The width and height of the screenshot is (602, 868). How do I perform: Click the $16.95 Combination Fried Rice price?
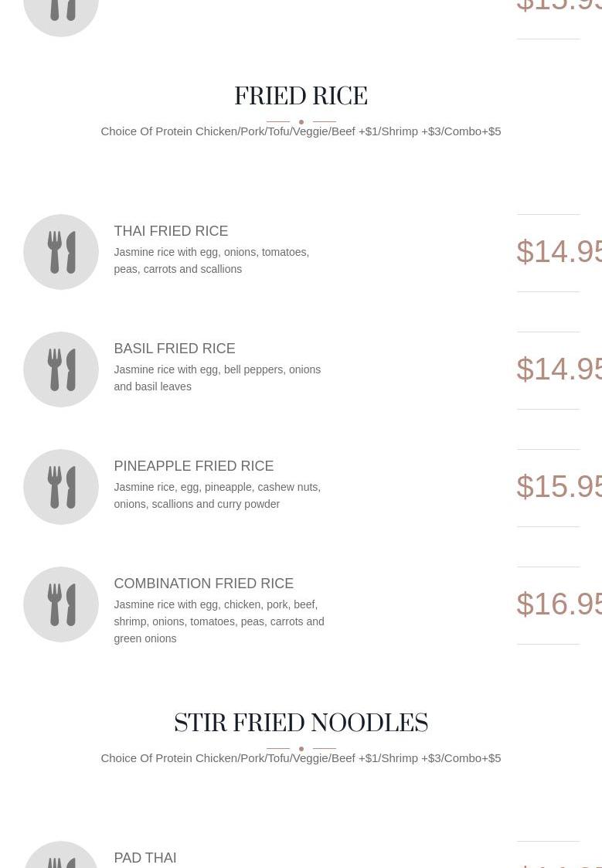pos(559,604)
